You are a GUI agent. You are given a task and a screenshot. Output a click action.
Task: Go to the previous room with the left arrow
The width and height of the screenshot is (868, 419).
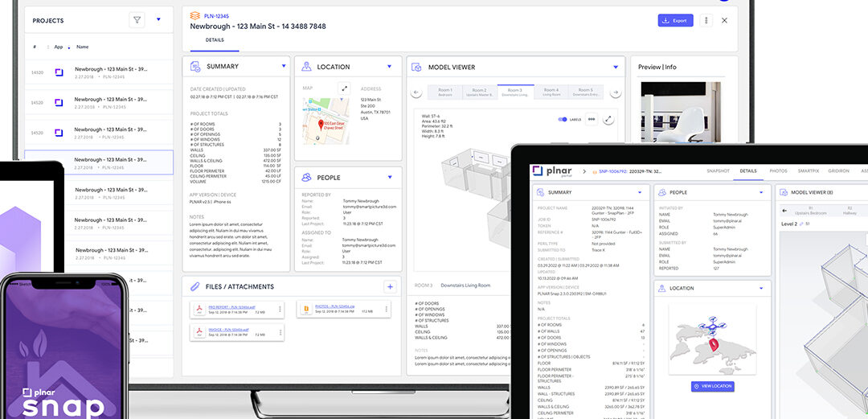[x=417, y=92]
